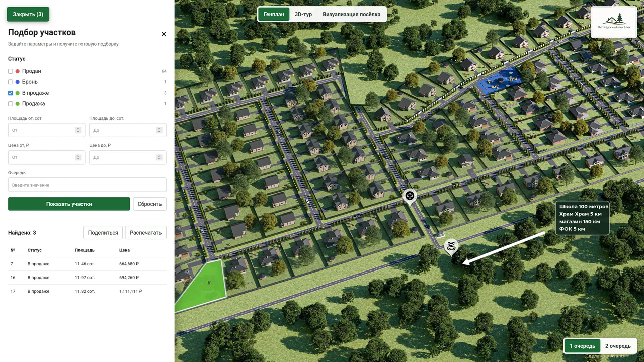The image size is (644, 362).
Task: Switch to the Генплан tab
Action: [274, 14]
